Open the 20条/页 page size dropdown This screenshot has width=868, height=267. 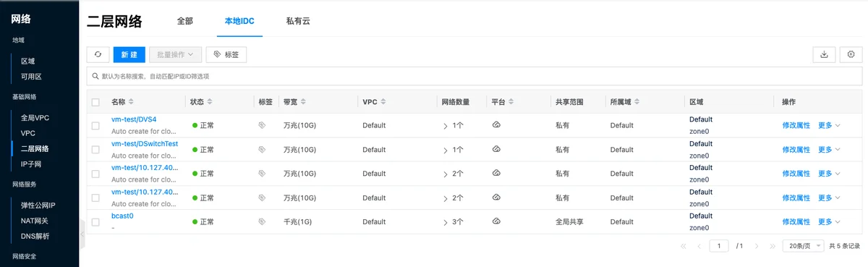[x=803, y=246]
